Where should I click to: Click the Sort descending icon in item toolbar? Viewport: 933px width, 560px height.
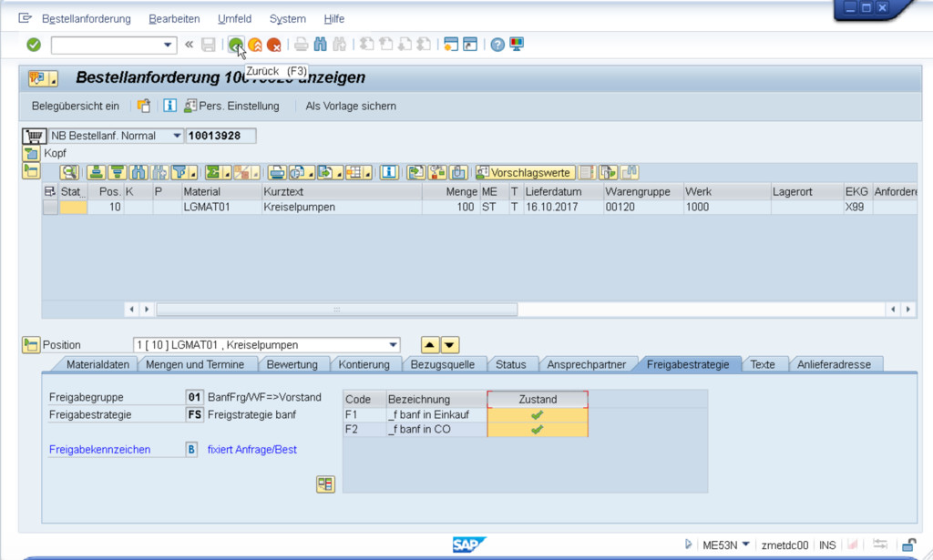[118, 172]
